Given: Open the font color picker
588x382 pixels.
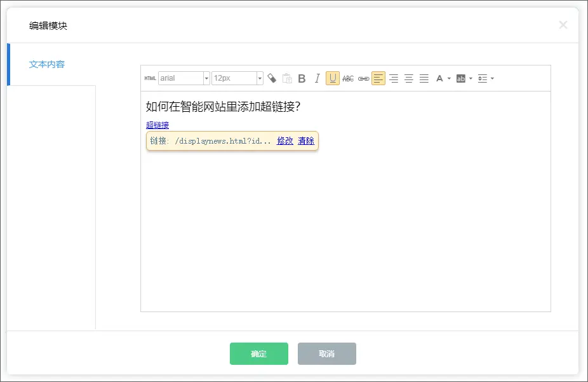Looking at the screenshot, I should 443,78.
